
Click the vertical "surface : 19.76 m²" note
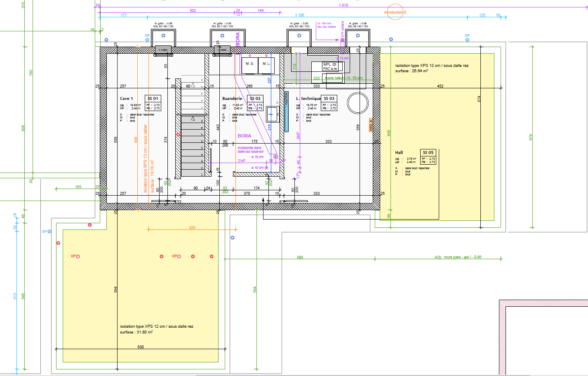152,176
